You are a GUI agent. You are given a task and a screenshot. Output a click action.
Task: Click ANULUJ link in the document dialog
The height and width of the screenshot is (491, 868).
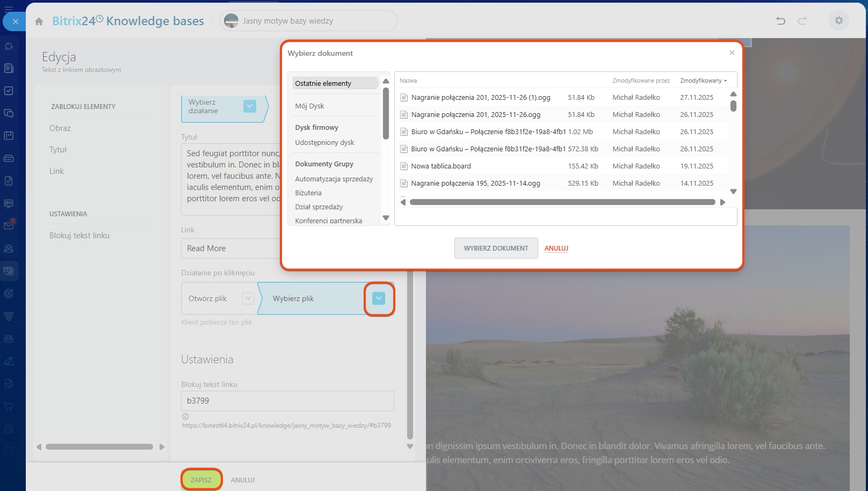tap(556, 248)
